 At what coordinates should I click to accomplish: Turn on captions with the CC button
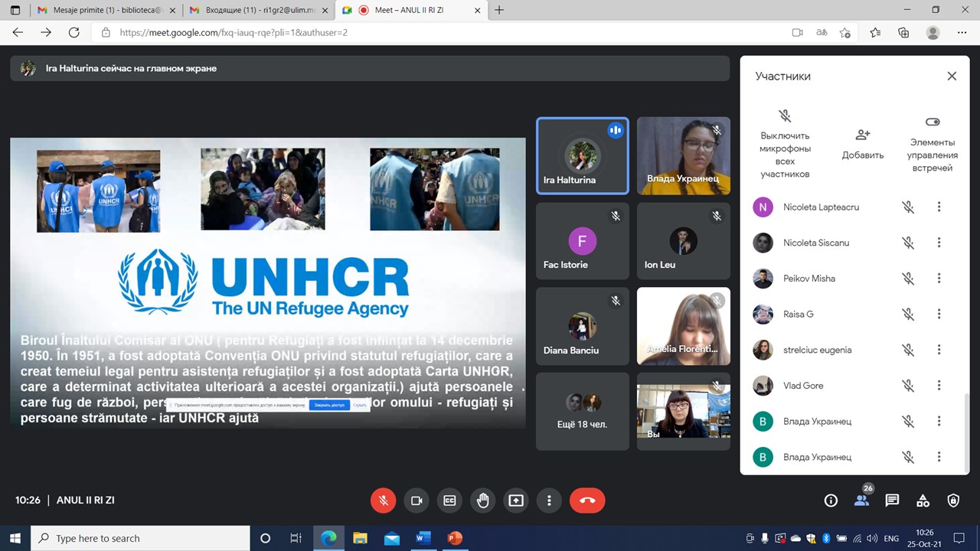click(449, 500)
